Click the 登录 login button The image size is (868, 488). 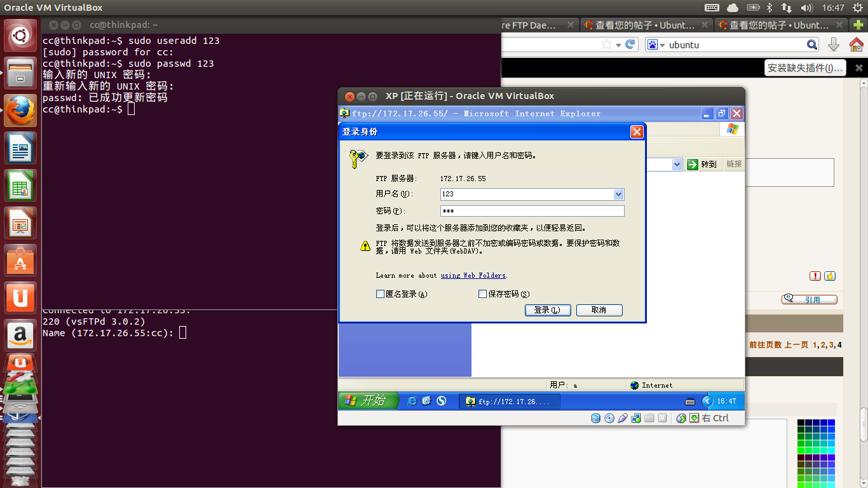tap(548, 310)
